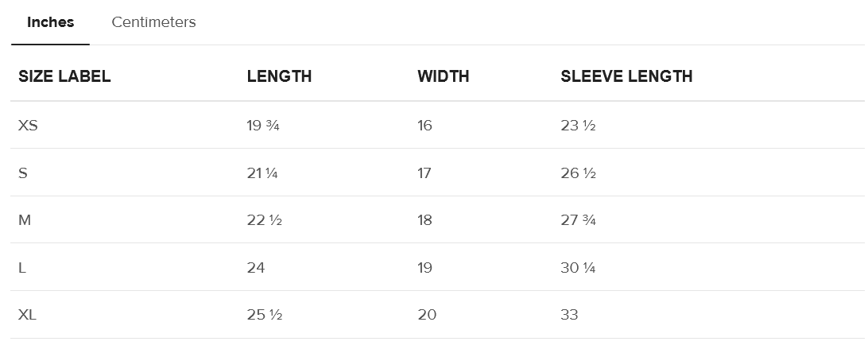Click the M width value 18
The width and height of the screenshot is (868, 353).
tap(424, 220)
